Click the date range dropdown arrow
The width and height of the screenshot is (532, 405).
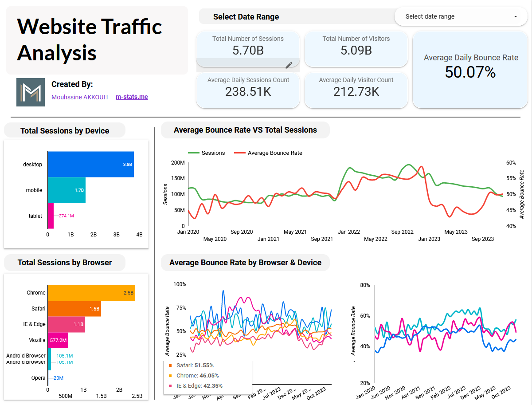[x=516, y=16]
